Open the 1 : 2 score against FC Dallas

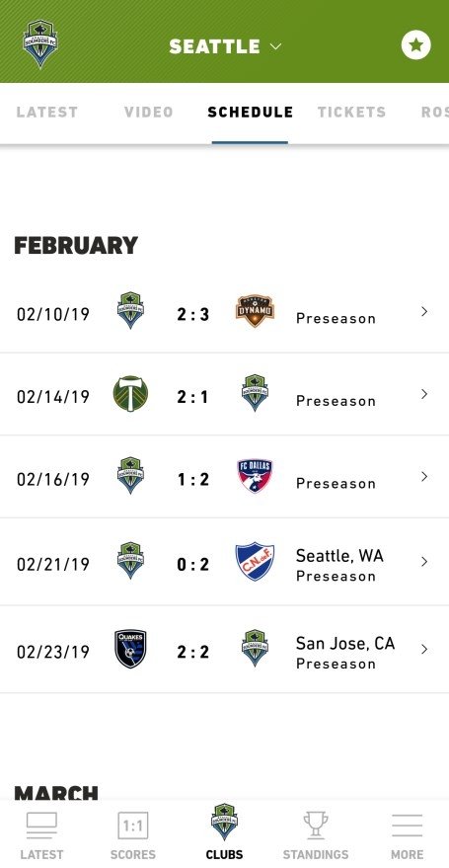(193, 479)
